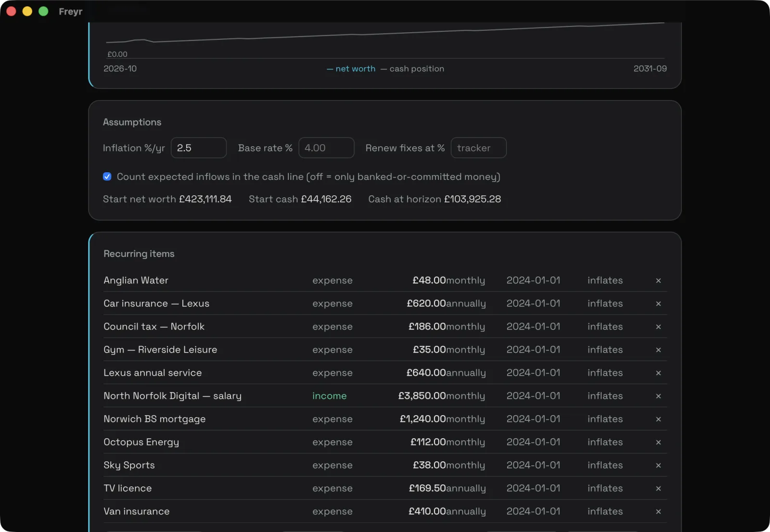Remove the Van insurance item

[x=658, y=511]
